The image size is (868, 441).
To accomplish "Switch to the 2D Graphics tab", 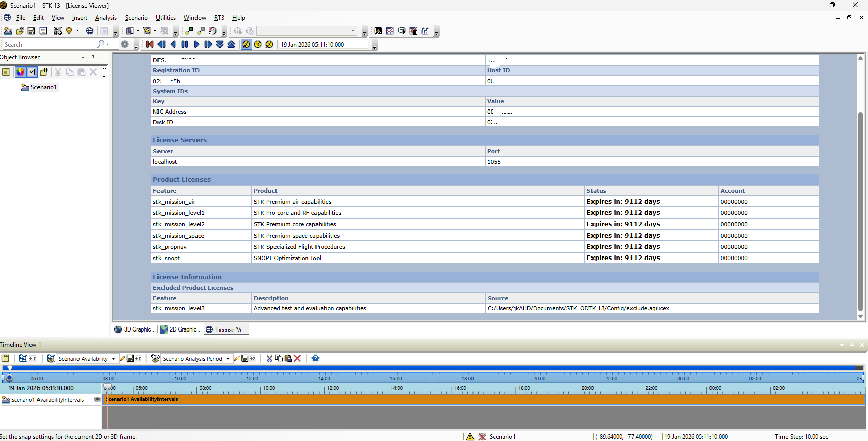I will tap(181, 329).
